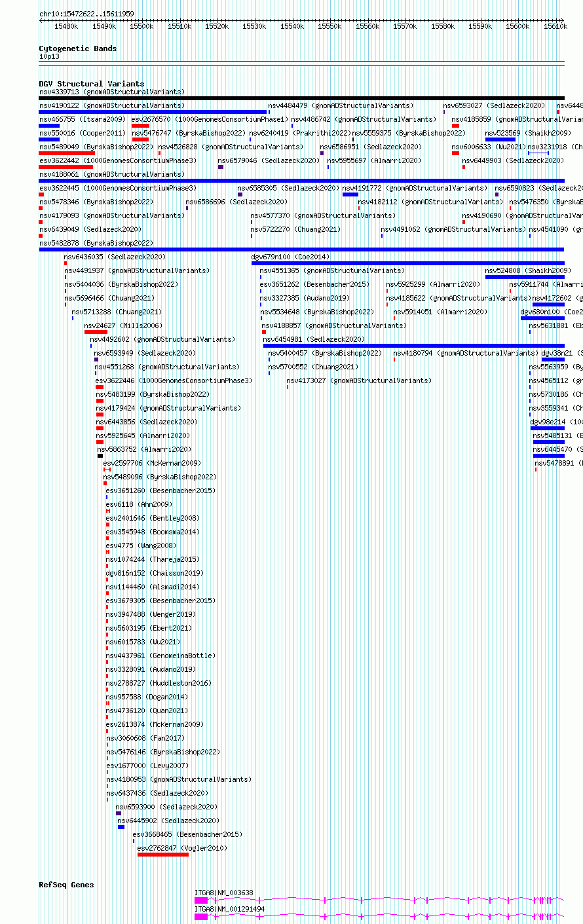This screenshot has width=583, height=924.
Task: Open esv4775 (Wang2008) label
Action: pyautogui.click(x=141, y=545)
